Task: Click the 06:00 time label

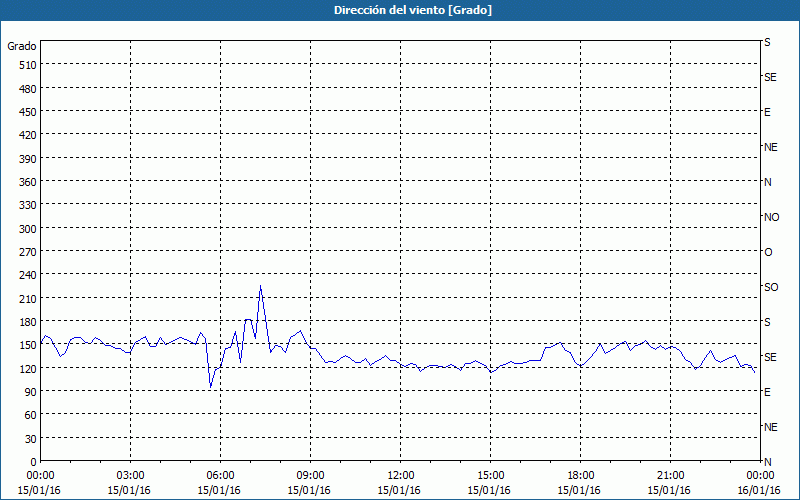Action: (220, 476)
